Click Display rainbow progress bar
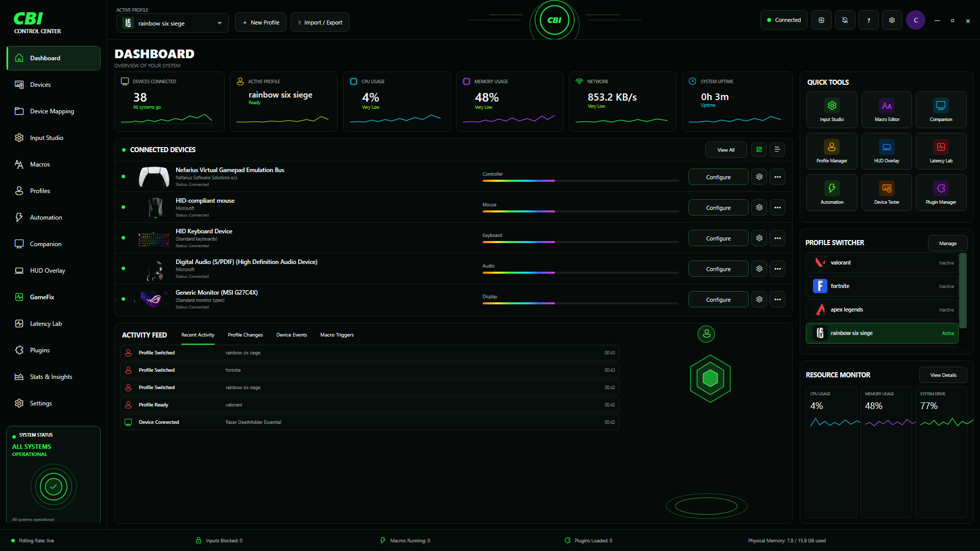The image size is (980, 551). [581, 303]
